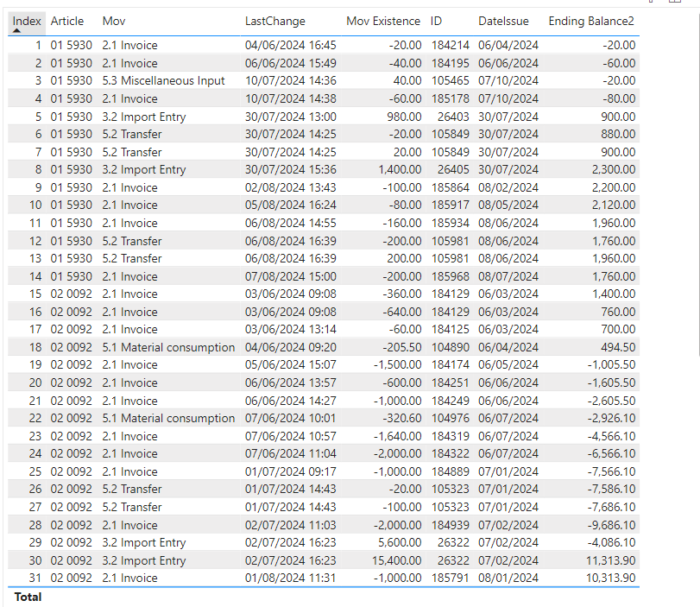Viewport: 700px width, 607px height.
Task: Select ID cell 104976
Action: [450, 419]
